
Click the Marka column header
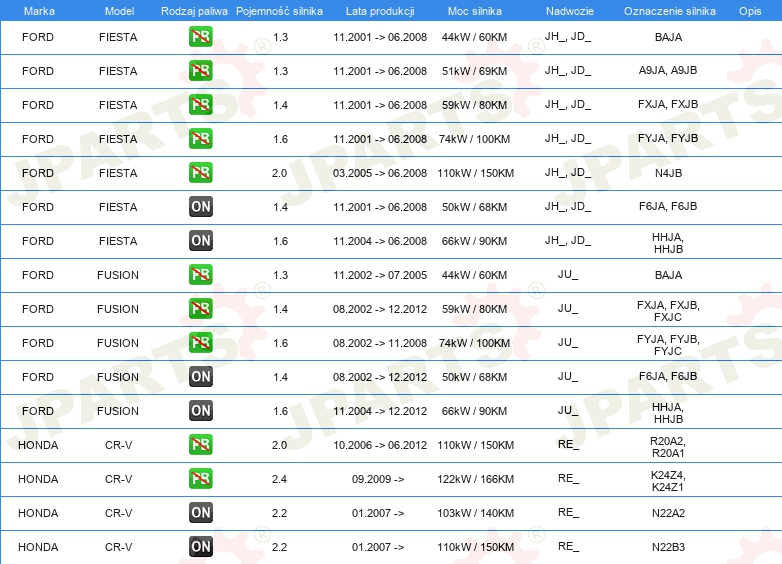[39, 10]
